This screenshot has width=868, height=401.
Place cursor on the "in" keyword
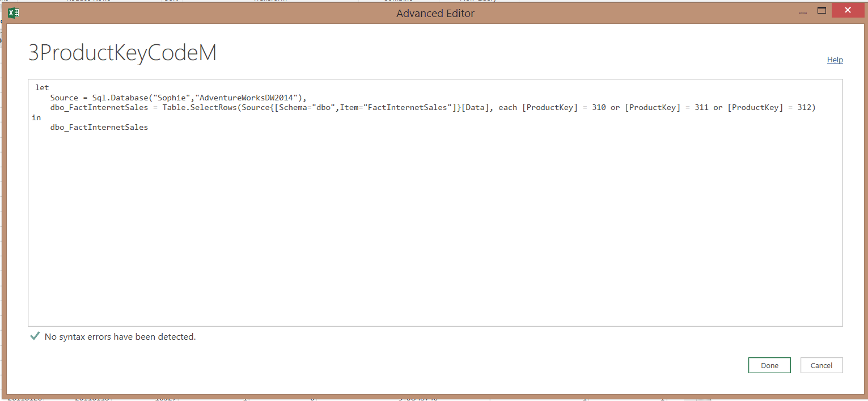pyautogui.click(x=37, y=117)
